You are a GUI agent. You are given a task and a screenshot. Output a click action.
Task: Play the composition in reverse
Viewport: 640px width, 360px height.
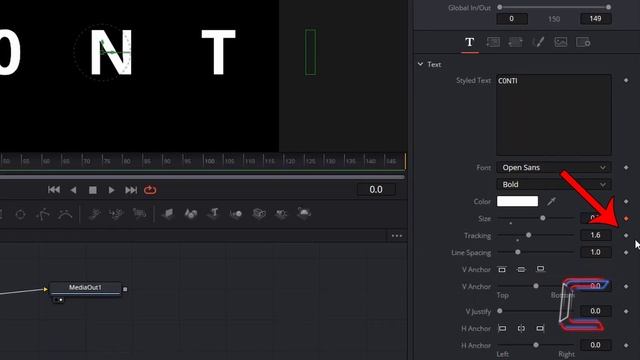(73, 190)
